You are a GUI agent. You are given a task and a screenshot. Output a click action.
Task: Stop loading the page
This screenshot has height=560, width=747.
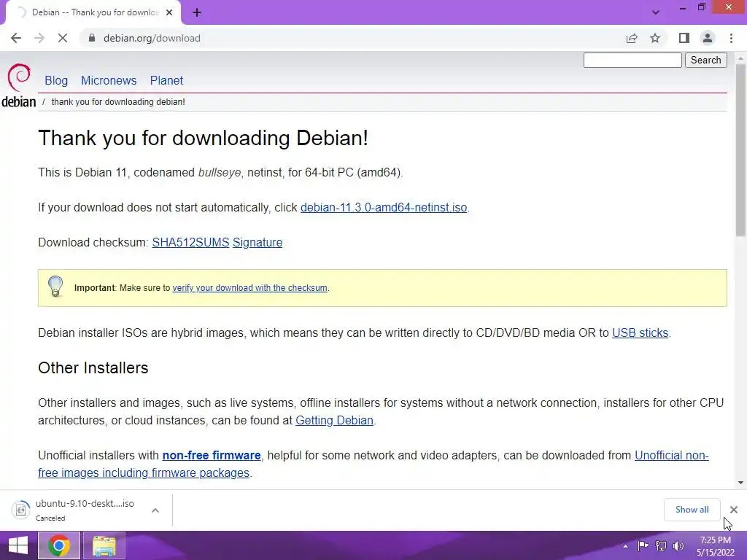(63, 38)
